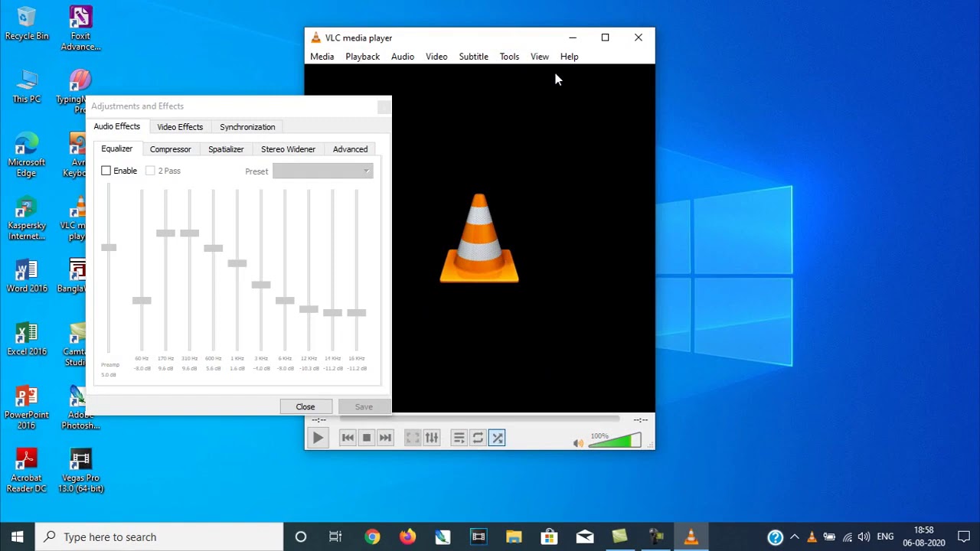Select the Microsoft Edge desktop icon
The height and width of the screenshot is (551, 980).
pos(27,155)
